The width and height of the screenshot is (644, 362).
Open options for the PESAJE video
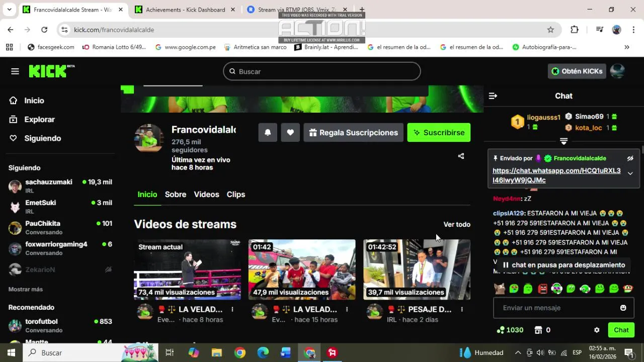click(x=461, y=309)
